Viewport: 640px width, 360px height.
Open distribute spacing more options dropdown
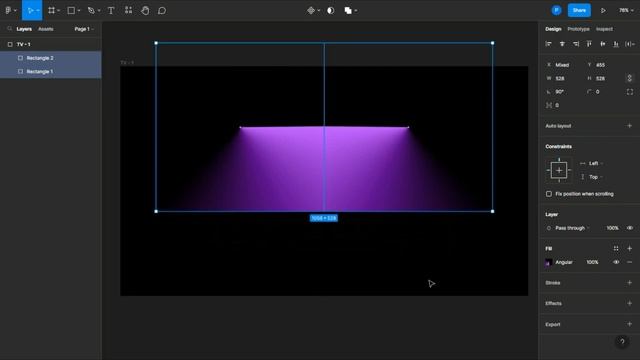click(630, 44)
